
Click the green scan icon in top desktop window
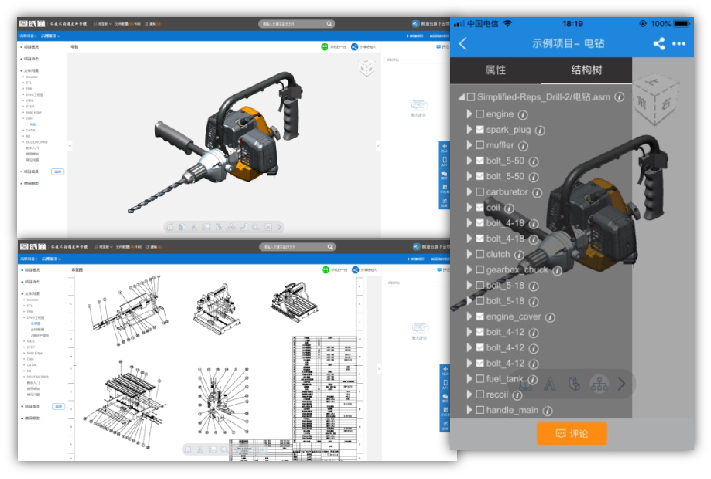(325, 47)
